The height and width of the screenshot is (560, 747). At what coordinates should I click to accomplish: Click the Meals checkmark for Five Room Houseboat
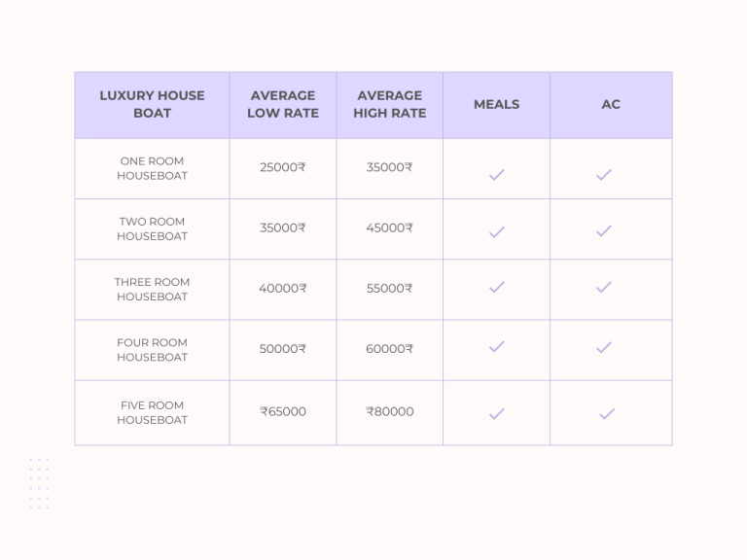(496, 414)
